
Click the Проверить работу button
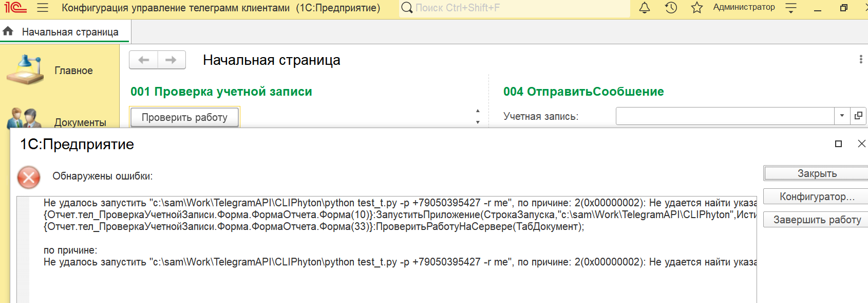184,117
